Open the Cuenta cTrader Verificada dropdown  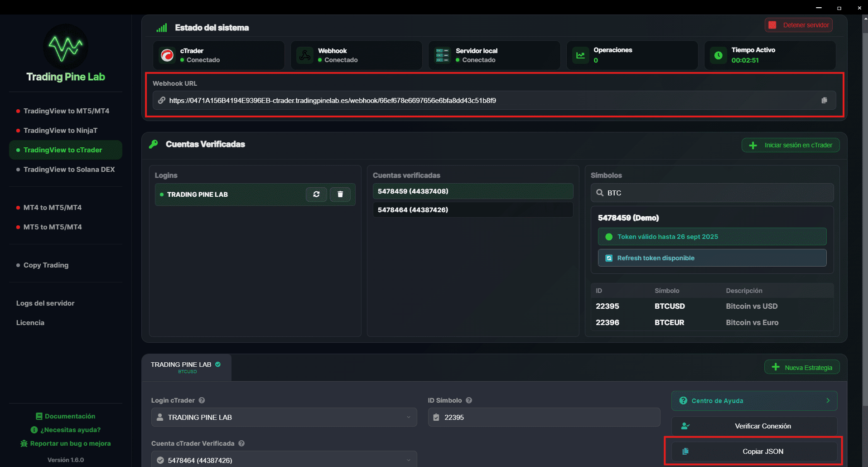(284, 460)
